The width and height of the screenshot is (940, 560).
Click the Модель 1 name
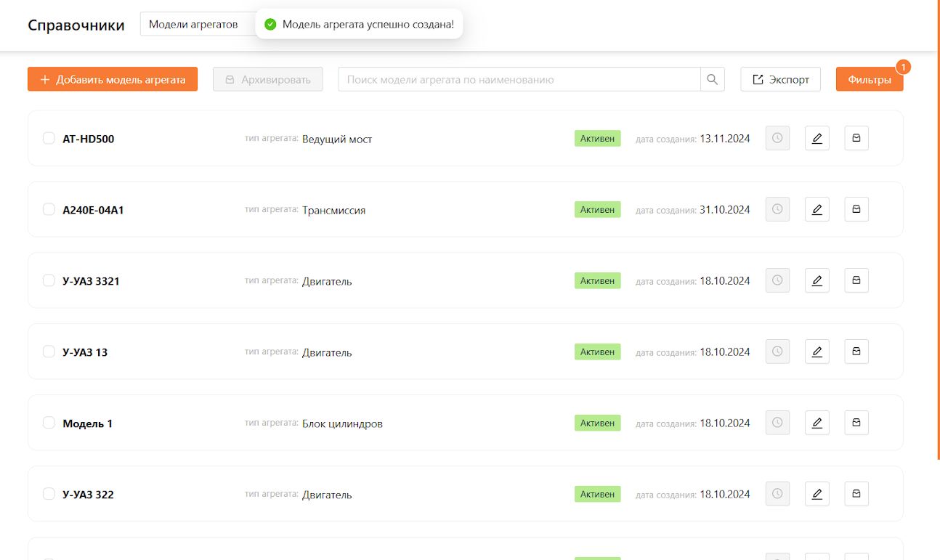pyautogui.click(x=87, y=423)
